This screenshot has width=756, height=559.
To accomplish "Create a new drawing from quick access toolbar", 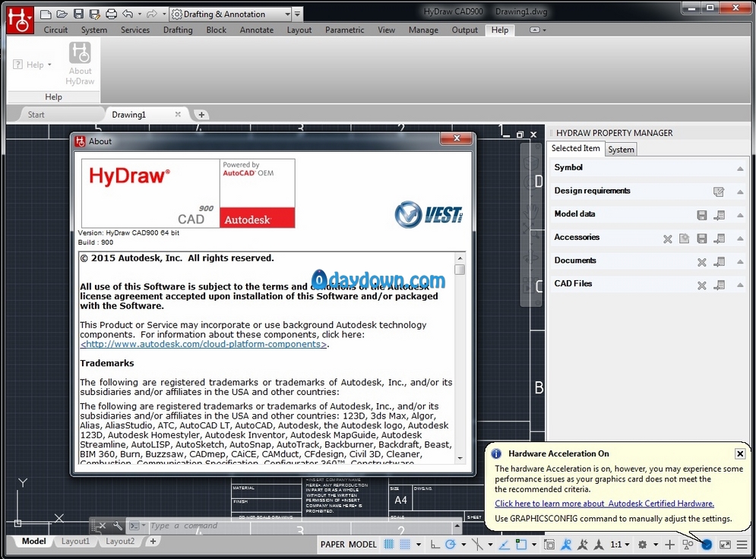I will tap(46, 14).
